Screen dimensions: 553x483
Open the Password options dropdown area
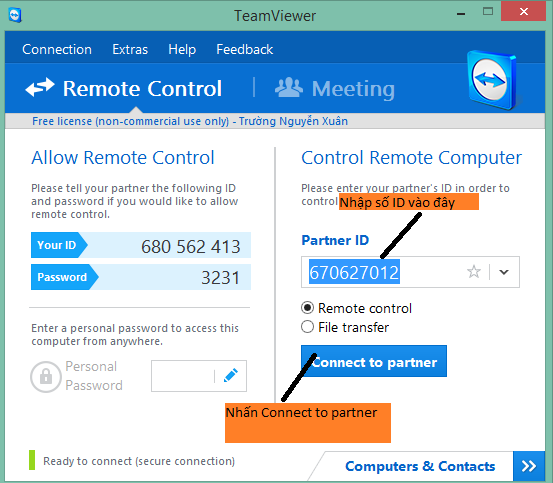pos(141,277)
